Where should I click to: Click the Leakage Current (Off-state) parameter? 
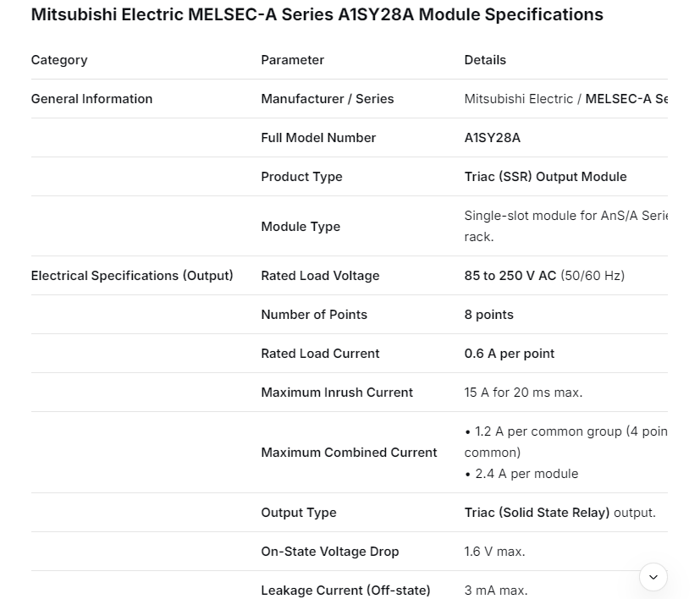(x=345, y=591)
